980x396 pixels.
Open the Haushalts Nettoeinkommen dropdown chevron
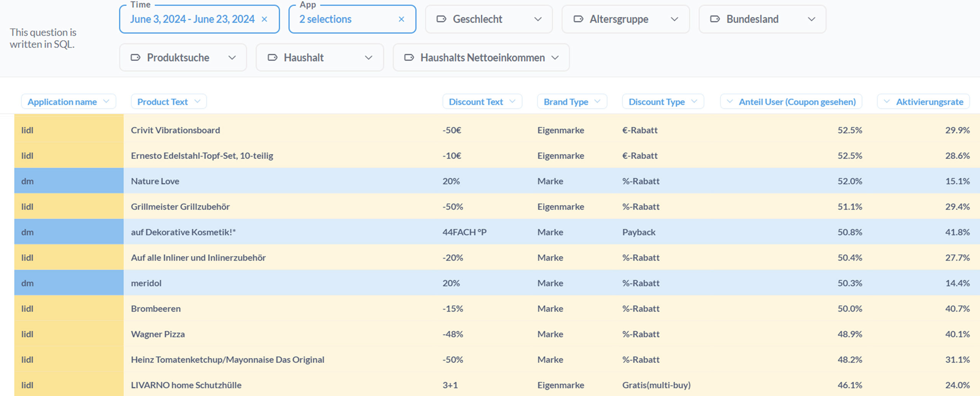[x=555, y=57]
